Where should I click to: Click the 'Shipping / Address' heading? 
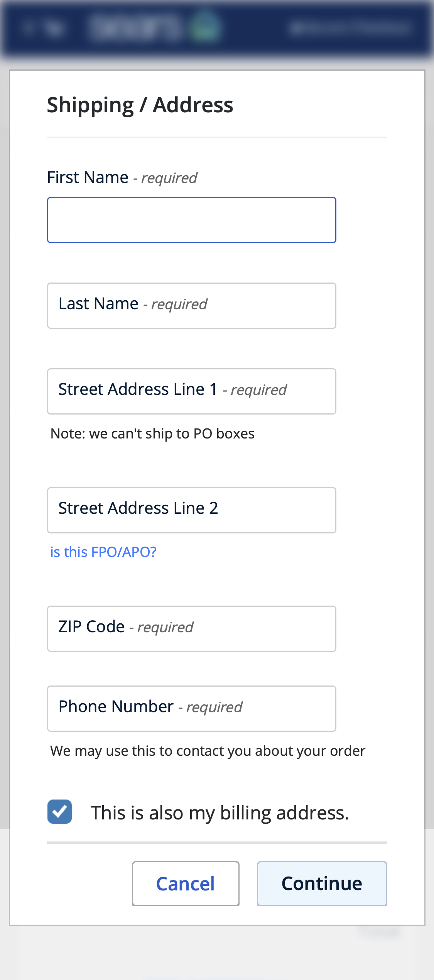(140, 105)
